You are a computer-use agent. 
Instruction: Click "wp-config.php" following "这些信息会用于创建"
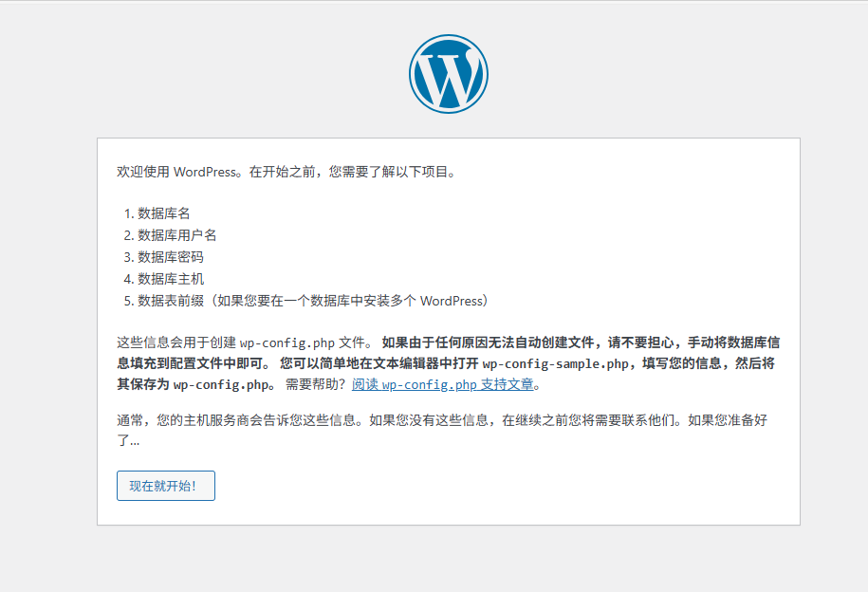point(286,342)
